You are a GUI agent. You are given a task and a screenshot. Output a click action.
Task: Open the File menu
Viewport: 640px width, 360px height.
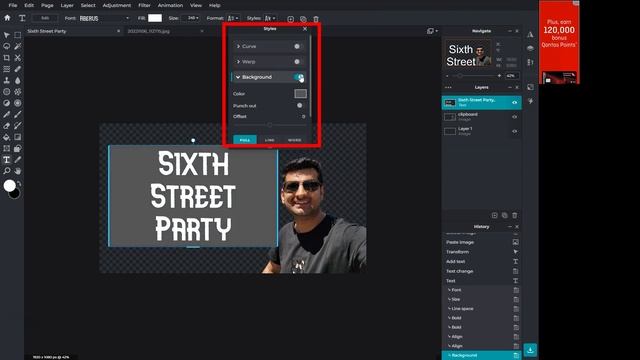(13, 5)
